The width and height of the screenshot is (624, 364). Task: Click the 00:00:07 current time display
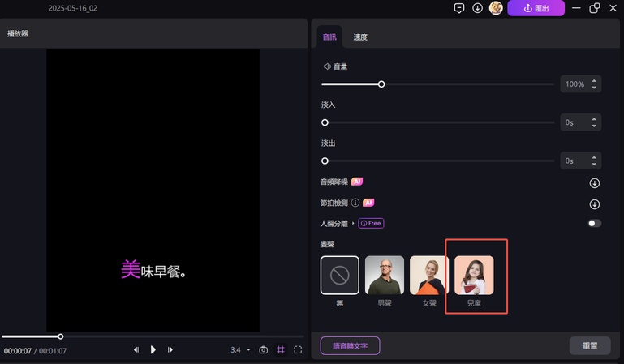(x=18, y=351)
